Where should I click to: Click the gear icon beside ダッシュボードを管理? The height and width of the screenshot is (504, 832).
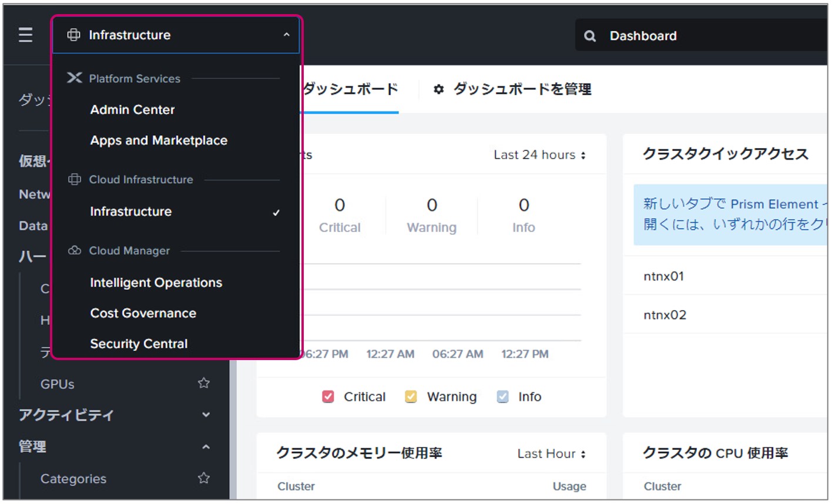438,89
